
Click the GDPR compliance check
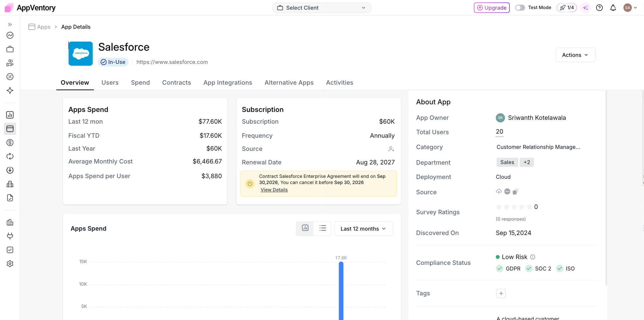click(500, 269)
